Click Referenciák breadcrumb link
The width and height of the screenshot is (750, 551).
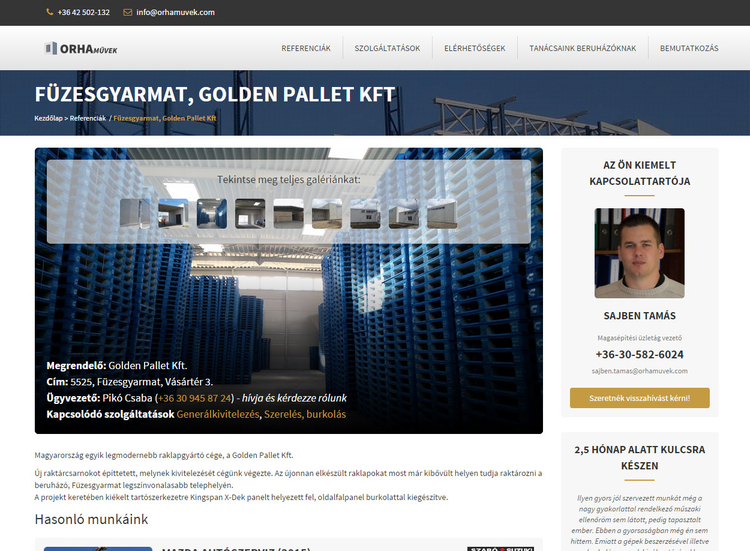(x=88, y=118)
